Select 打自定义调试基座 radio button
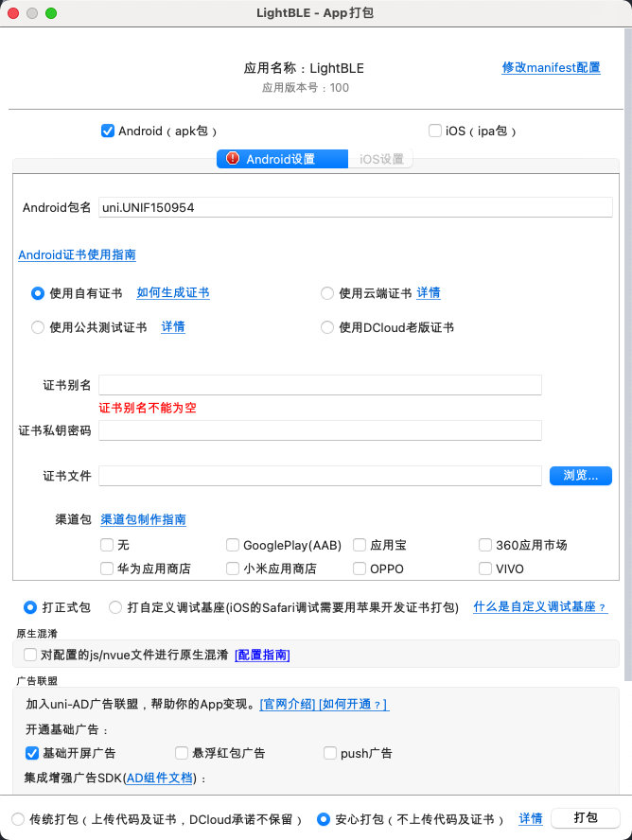This screenshot has width=632, height=840. point(115,607)
